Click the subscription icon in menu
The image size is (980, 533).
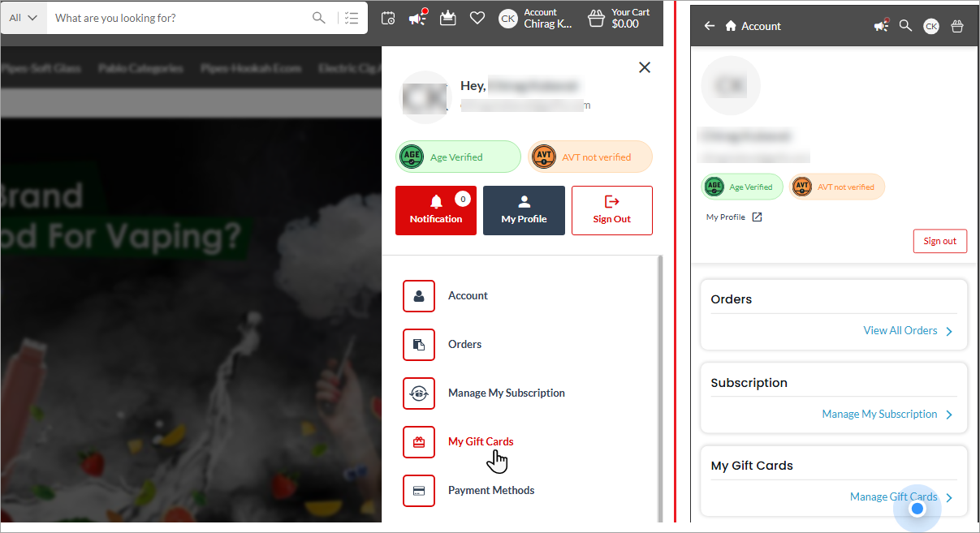[419, 393]
